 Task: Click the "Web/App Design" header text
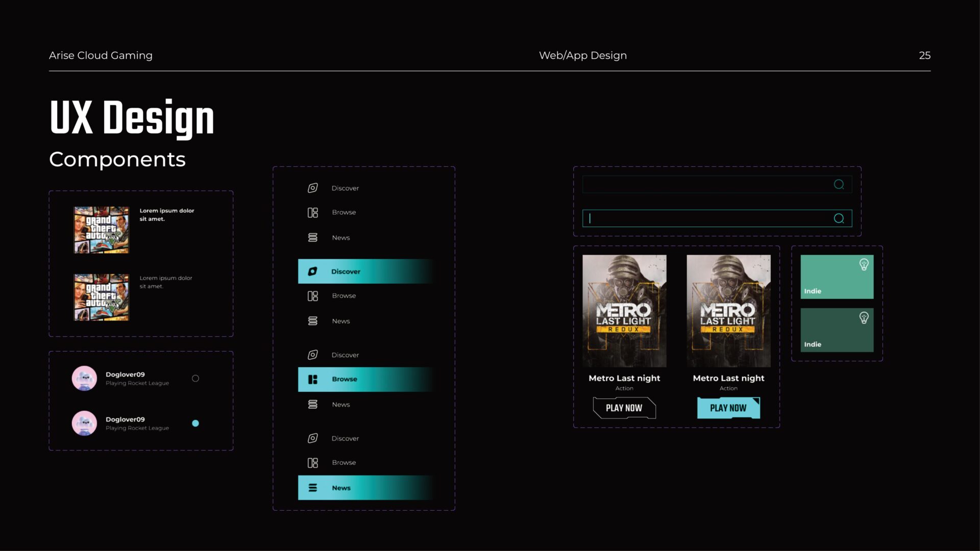tap(583, 55)
